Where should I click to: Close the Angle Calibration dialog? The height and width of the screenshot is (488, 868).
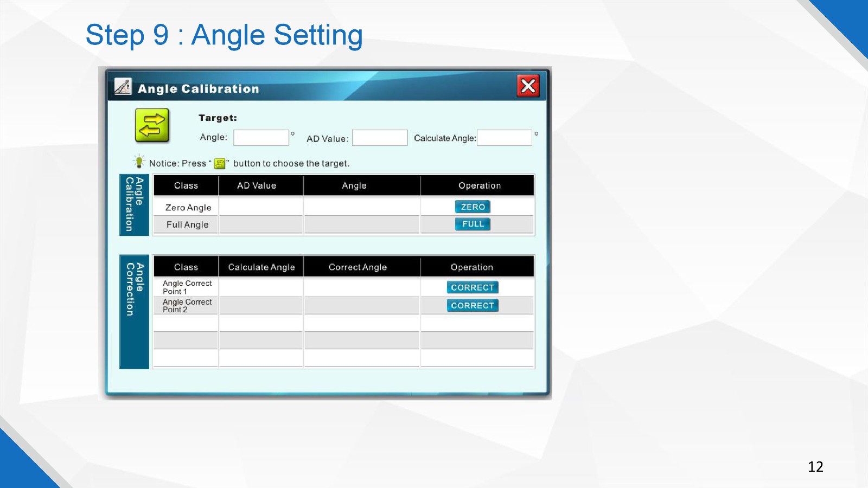tap(528, 86)
